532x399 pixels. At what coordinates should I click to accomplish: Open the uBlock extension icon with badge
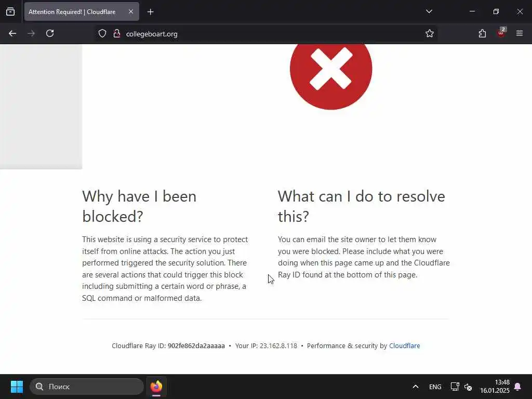[x=501, y=33]
